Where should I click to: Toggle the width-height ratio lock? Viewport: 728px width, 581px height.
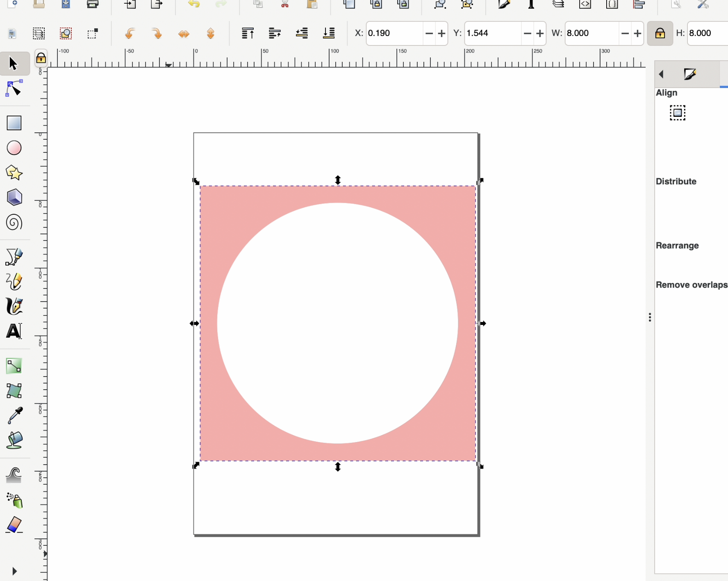(660, 33)
